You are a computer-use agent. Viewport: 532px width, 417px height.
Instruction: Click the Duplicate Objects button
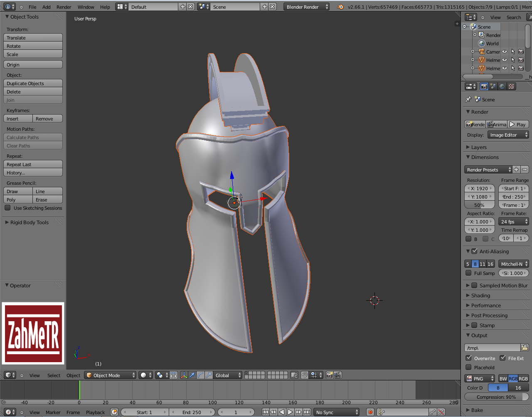tap(33, 83)
